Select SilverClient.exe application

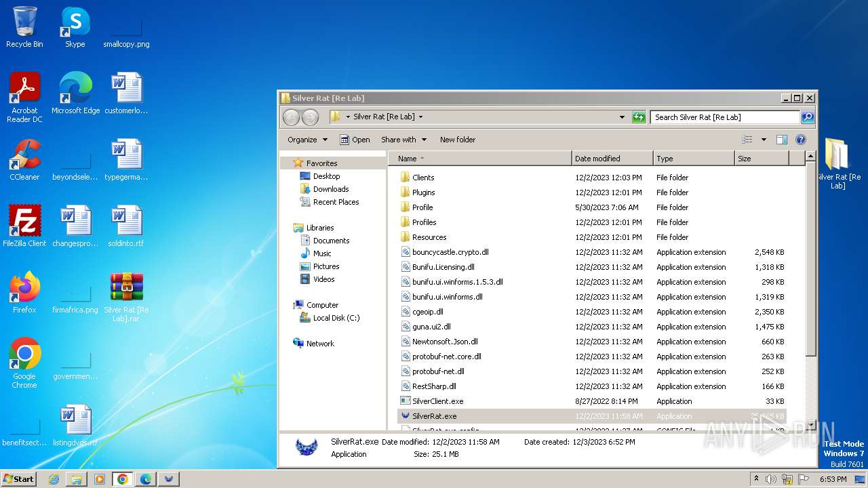point(591,401)
